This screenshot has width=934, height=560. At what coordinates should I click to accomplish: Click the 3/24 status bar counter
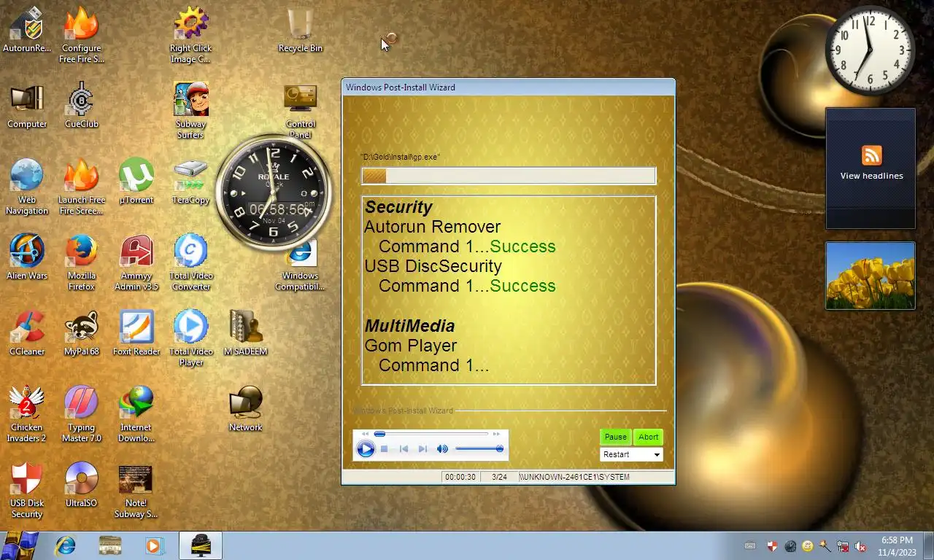coord(500,477)
